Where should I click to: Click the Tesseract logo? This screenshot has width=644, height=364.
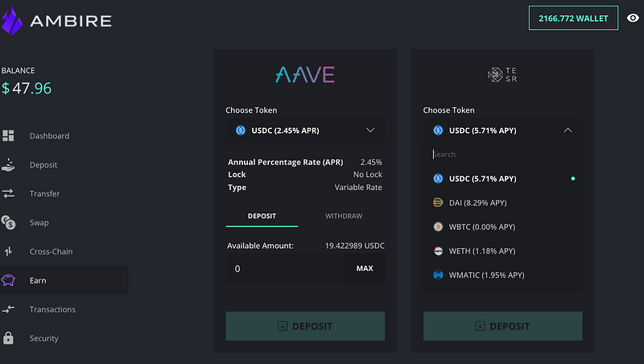[x=502, y=75]
